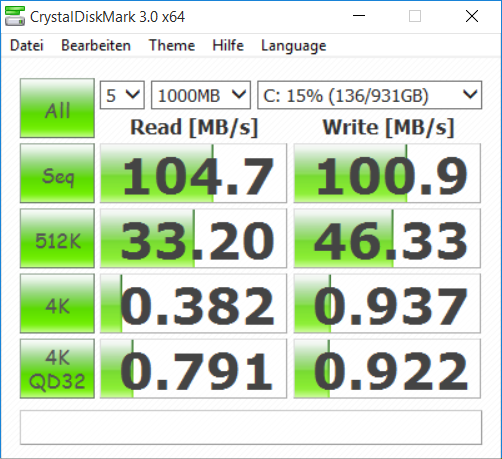Start the Seq benchmark
This screenshot has height=459, width=502.
pos(57,173)
